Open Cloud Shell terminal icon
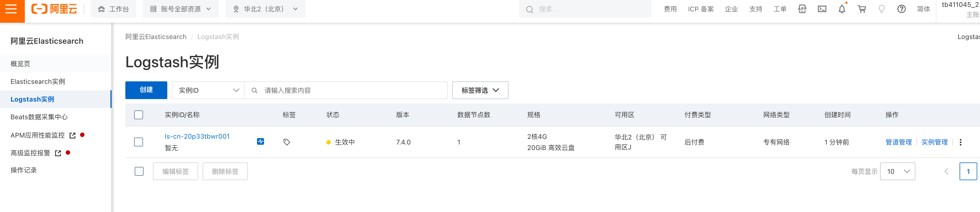The image size is (980, 212). pos(822,9)
